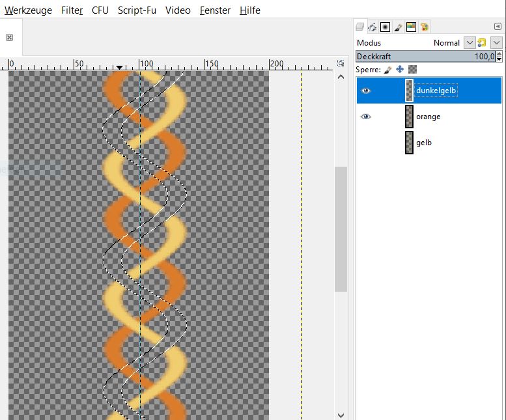Select the gelb layer thumbnail
The width and height of the screenshot is (506, 420).
click(409, 142)
